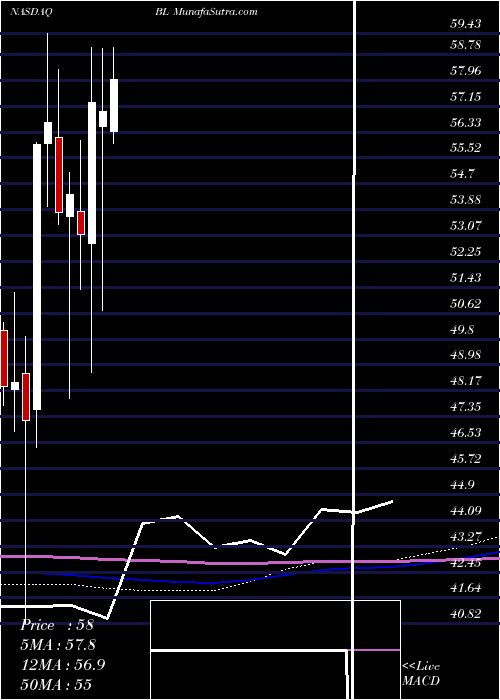
Task: Click the 49.8 price axis label
Action: click(462, 329)
